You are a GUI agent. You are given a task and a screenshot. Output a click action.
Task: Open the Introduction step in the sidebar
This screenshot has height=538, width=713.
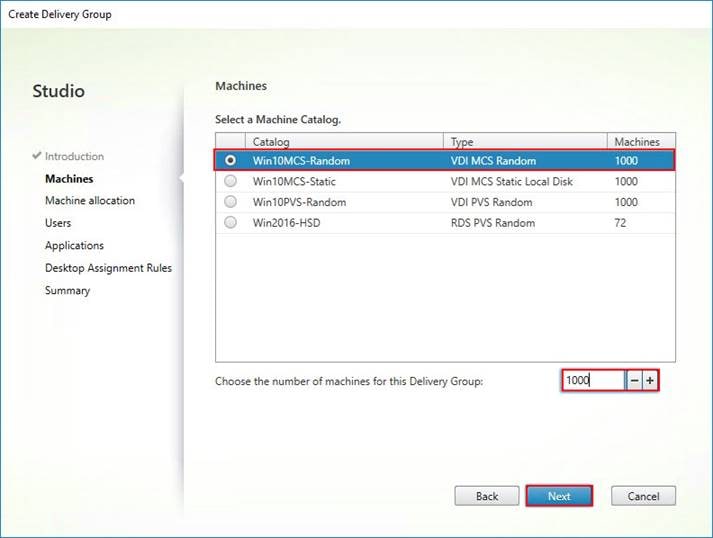(x=74, y=156)
